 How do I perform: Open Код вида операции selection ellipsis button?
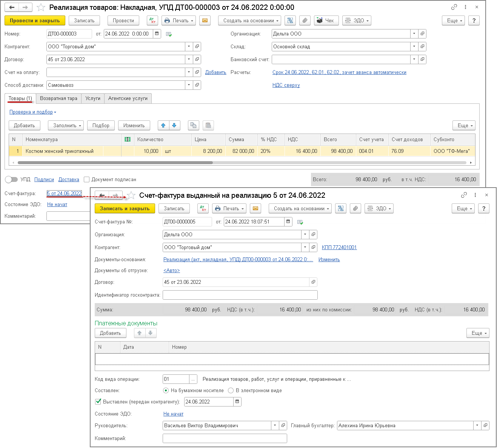193,379
